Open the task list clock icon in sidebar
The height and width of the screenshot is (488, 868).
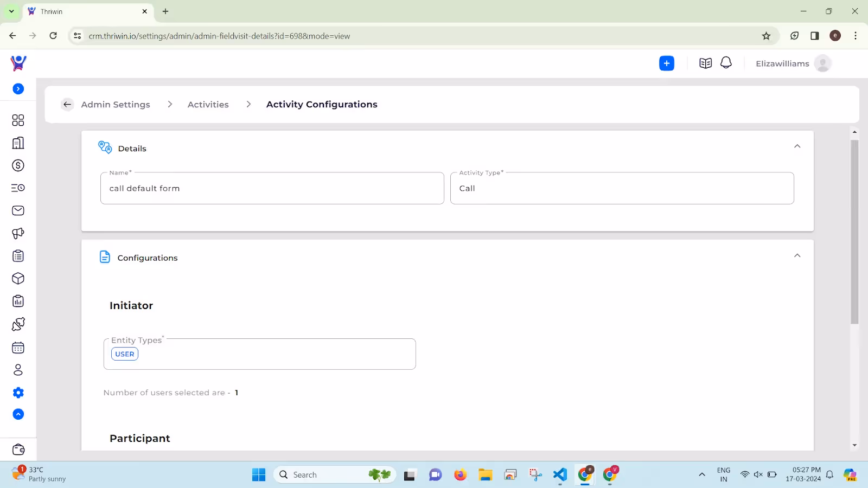point(18,188)
